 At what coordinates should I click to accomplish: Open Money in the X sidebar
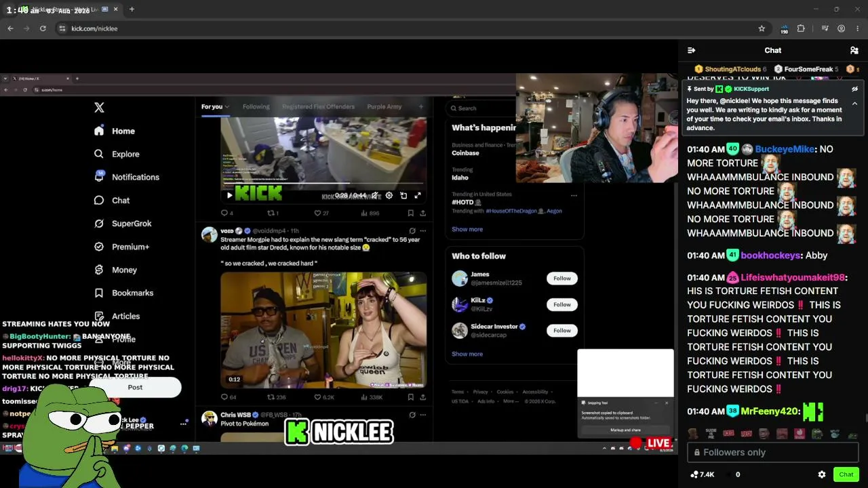point(115,270)
